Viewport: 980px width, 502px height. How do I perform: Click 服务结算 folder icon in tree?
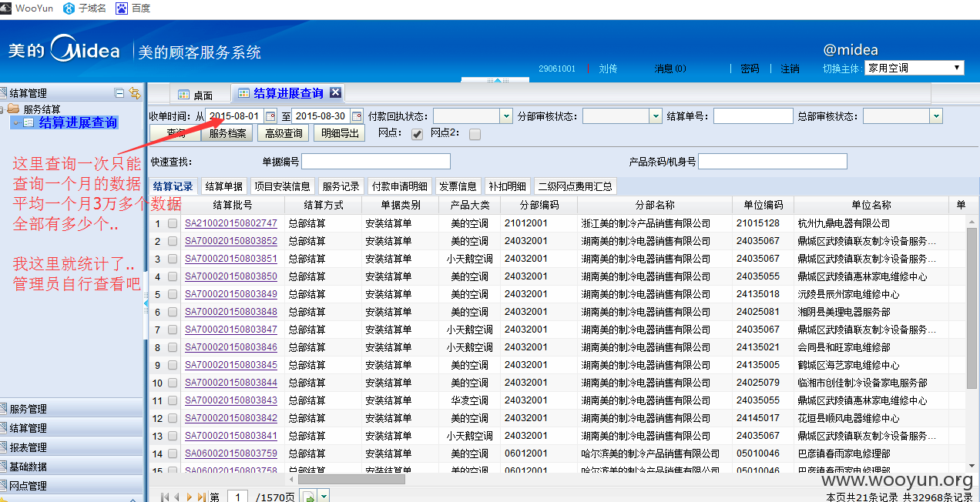14,109
